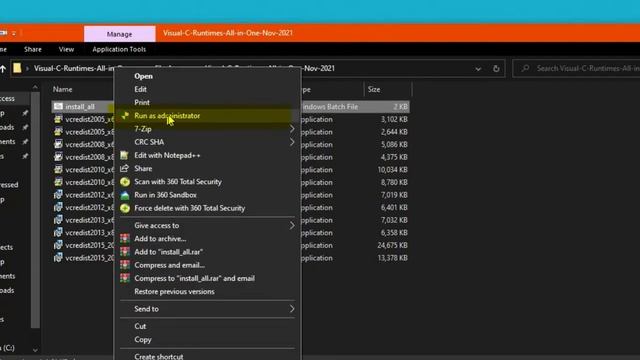This screenshot has width=640, height=360.
Task: Expand the Send to submenu arrow
Action: pos(292,309)
